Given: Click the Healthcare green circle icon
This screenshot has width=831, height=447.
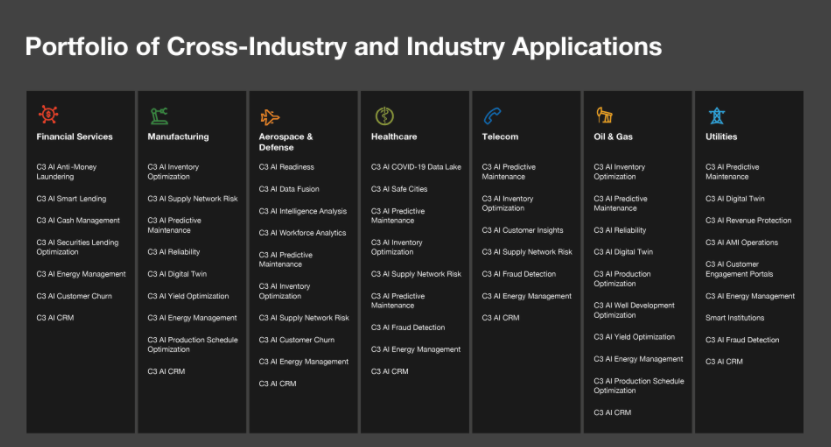Looking at the screenshot, I should [x=383, y=115].
